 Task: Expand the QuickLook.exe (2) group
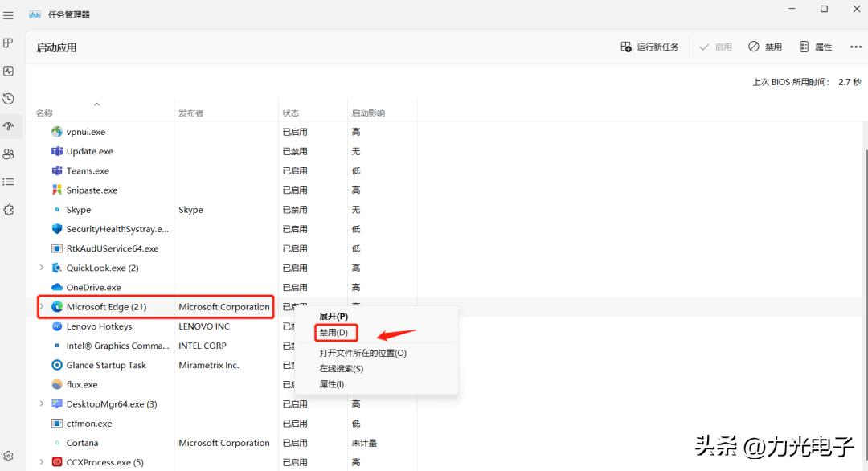coord(42,268)
